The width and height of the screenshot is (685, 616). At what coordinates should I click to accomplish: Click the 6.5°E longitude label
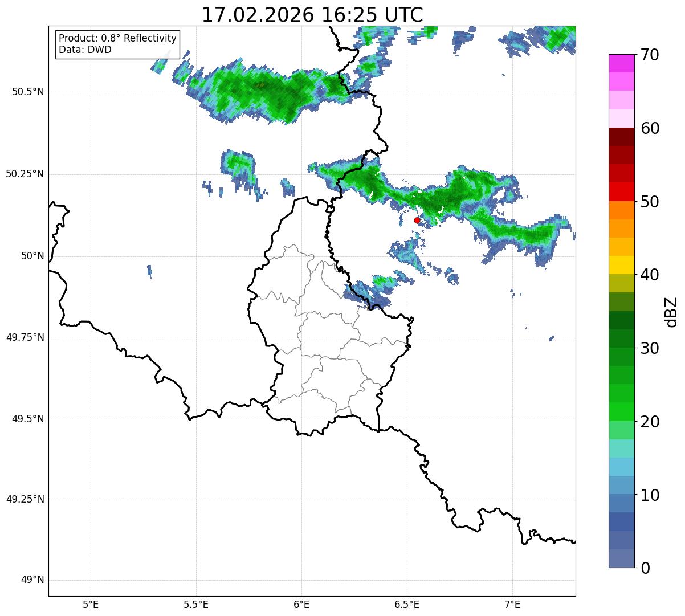(407, 604)
